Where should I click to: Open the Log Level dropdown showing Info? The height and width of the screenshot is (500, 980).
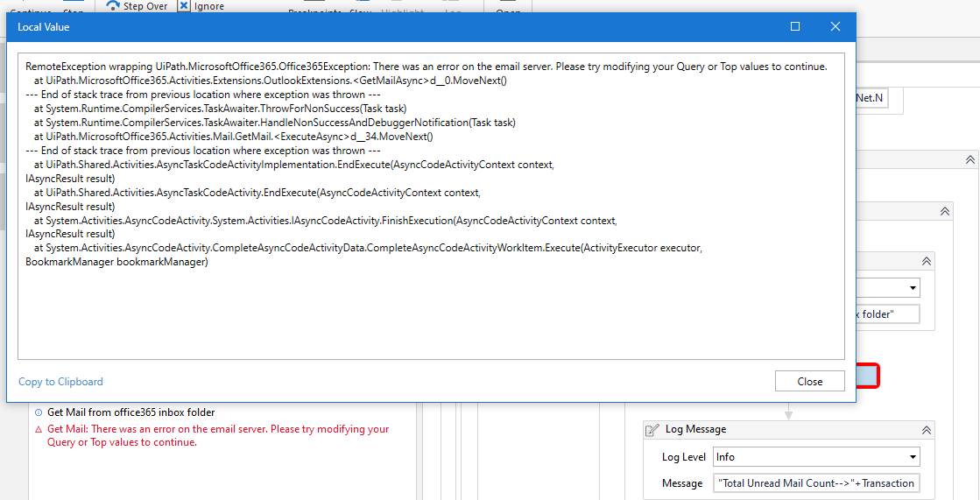pos(816,457)
